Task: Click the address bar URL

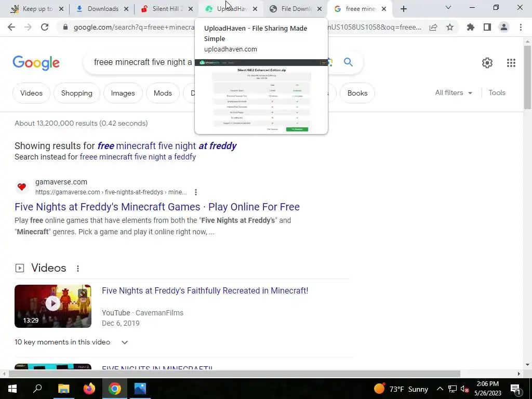Action: (134, 27)
